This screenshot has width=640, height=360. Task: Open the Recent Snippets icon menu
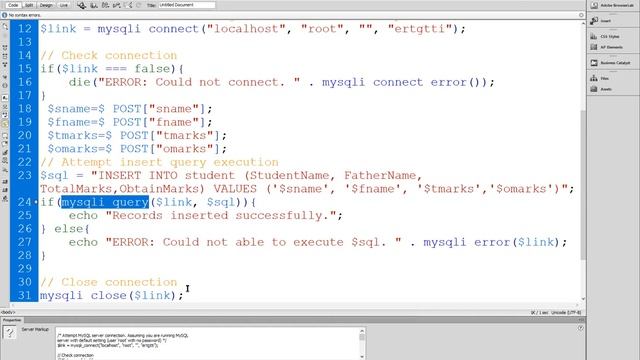[5, 161]
